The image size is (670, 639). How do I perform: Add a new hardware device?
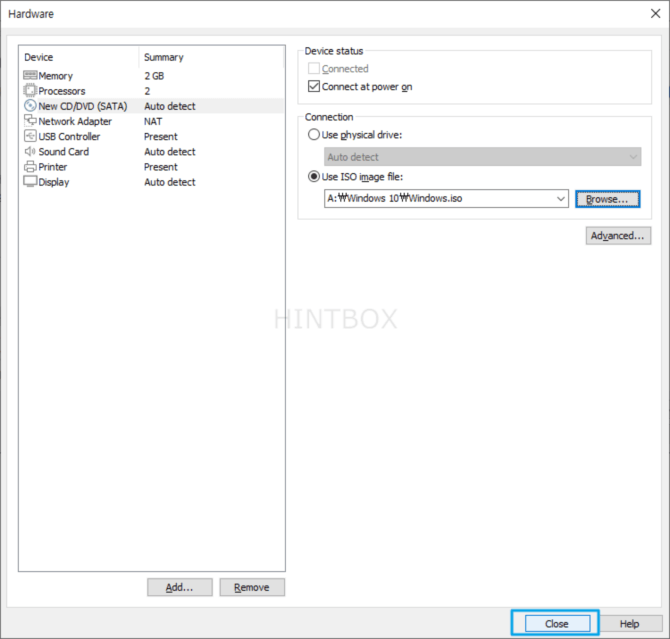179,587
